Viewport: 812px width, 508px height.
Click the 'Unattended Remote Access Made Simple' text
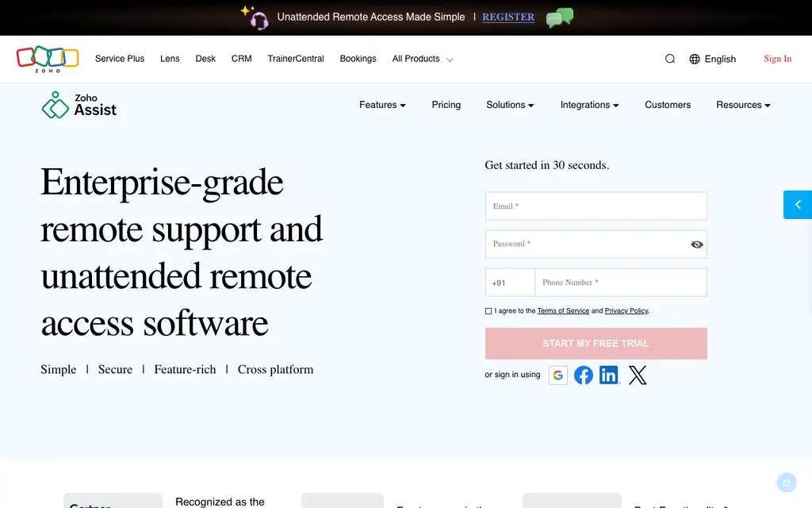(x=371, y=17)
